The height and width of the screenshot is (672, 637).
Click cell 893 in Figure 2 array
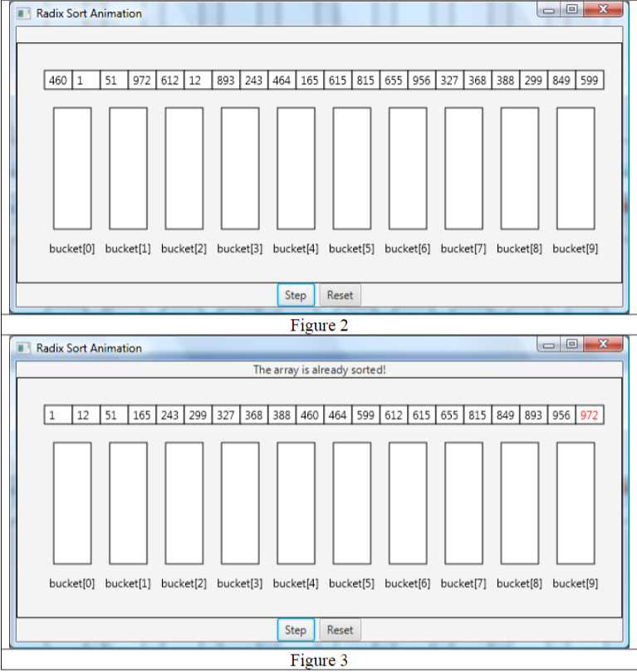(x=226, y=80)
